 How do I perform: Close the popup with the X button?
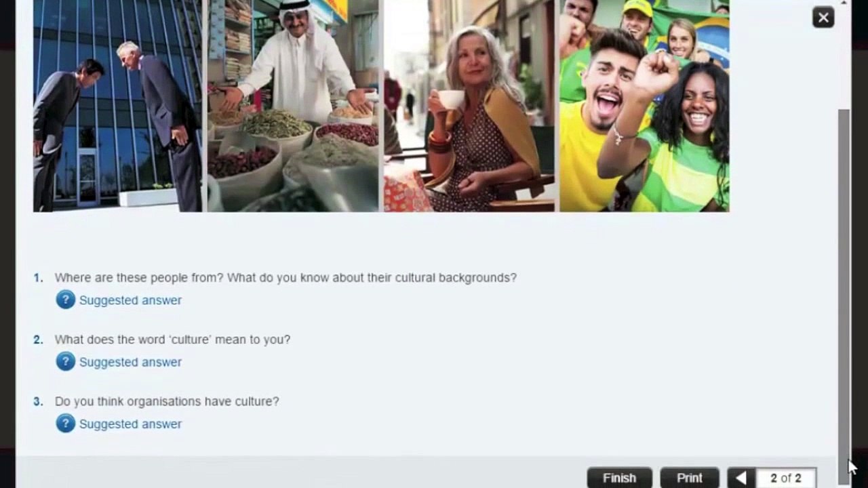click(x=823, y=18)
